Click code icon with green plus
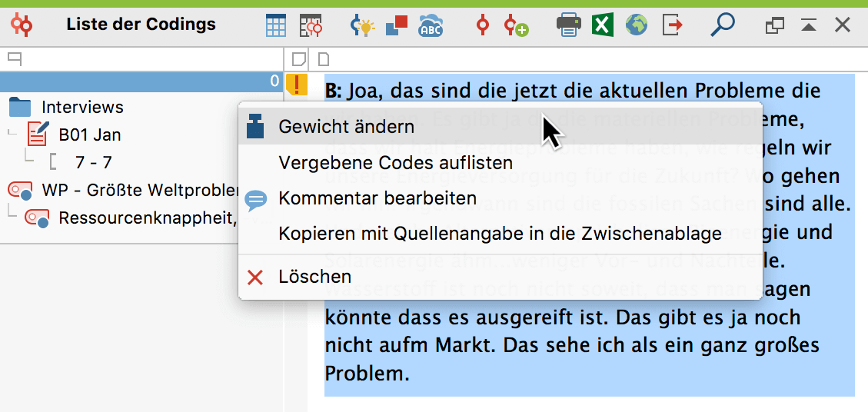This screenshot has height=412, width=868. click(515, 26)
